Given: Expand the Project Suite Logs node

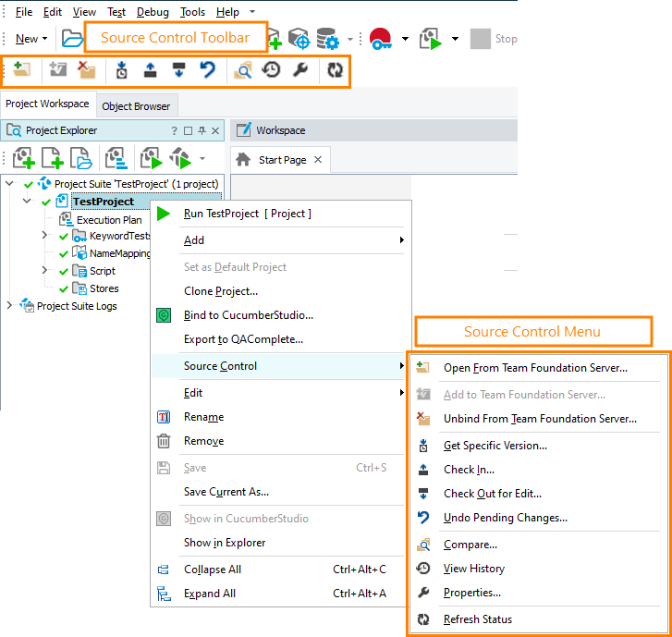Looking at the screenshot, I should (10, 306).
